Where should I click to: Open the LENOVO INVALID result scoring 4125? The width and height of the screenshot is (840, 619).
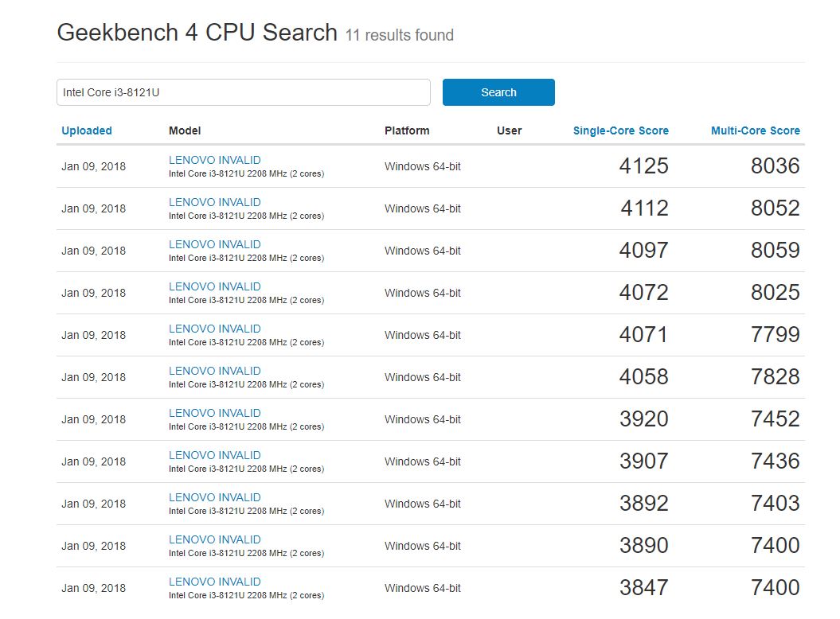[214, 160]
